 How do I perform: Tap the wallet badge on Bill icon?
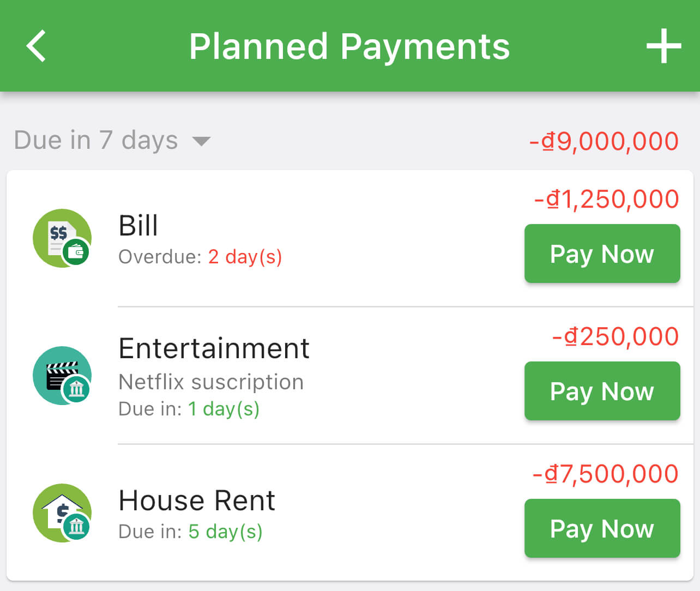(76, 252)
